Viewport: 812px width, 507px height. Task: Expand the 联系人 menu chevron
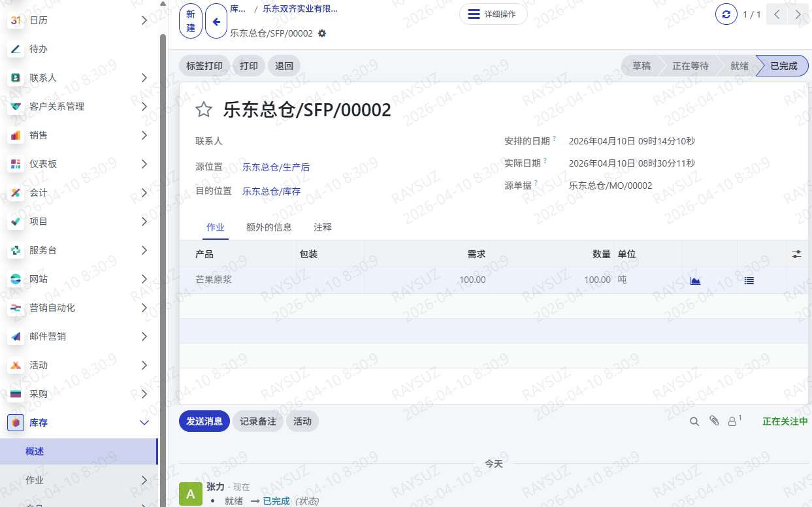(x=144, y=78)
